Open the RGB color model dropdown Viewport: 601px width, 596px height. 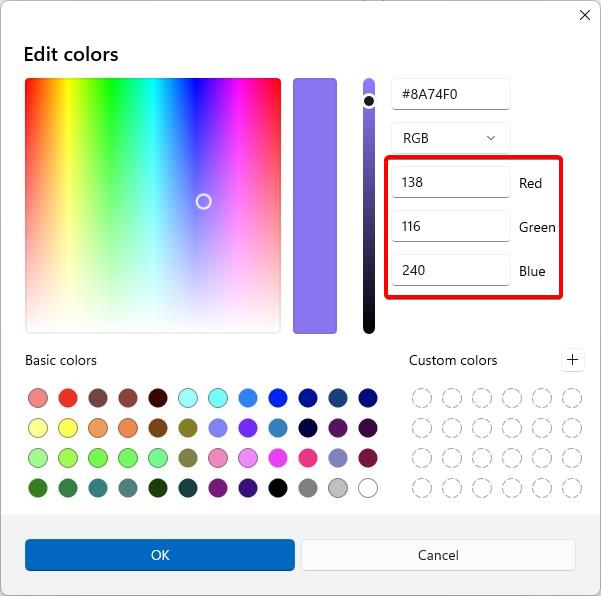pos(450,138)
